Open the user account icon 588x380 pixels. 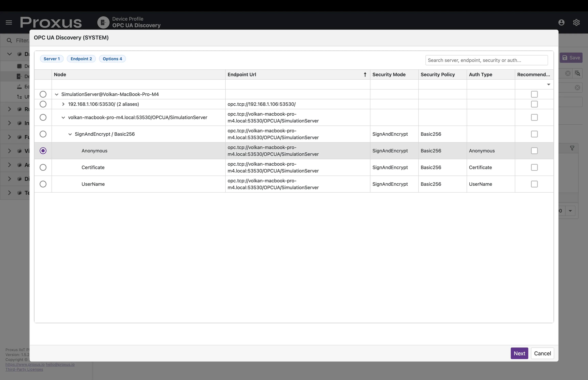click(561, 22)
